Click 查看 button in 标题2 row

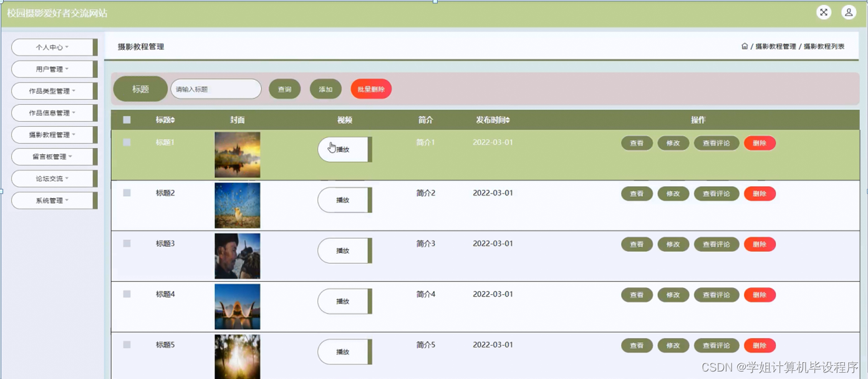637,194
